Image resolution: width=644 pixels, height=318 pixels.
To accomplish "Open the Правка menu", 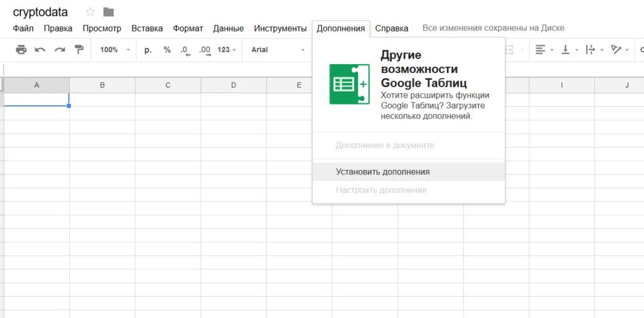I will [58, 28].
